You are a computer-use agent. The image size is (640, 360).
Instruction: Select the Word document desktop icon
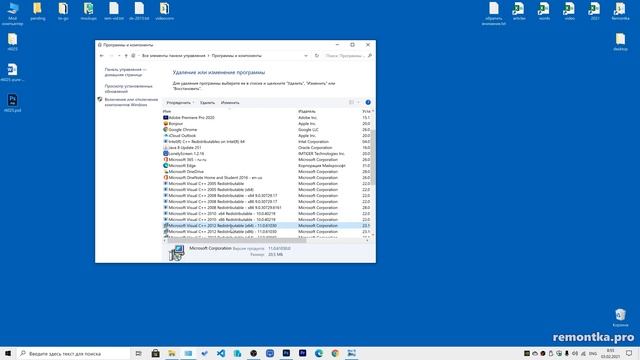12,72
